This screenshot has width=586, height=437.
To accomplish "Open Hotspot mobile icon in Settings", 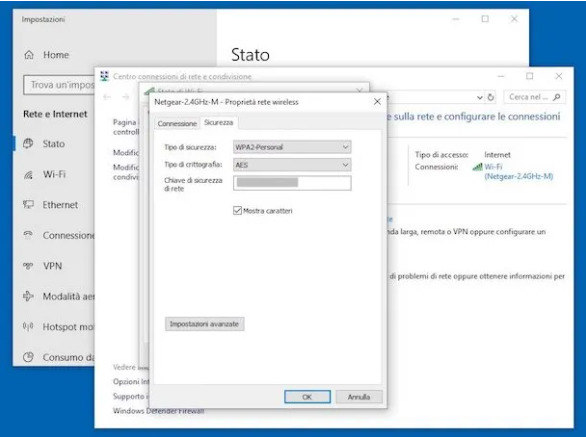I will coord(28,327).
